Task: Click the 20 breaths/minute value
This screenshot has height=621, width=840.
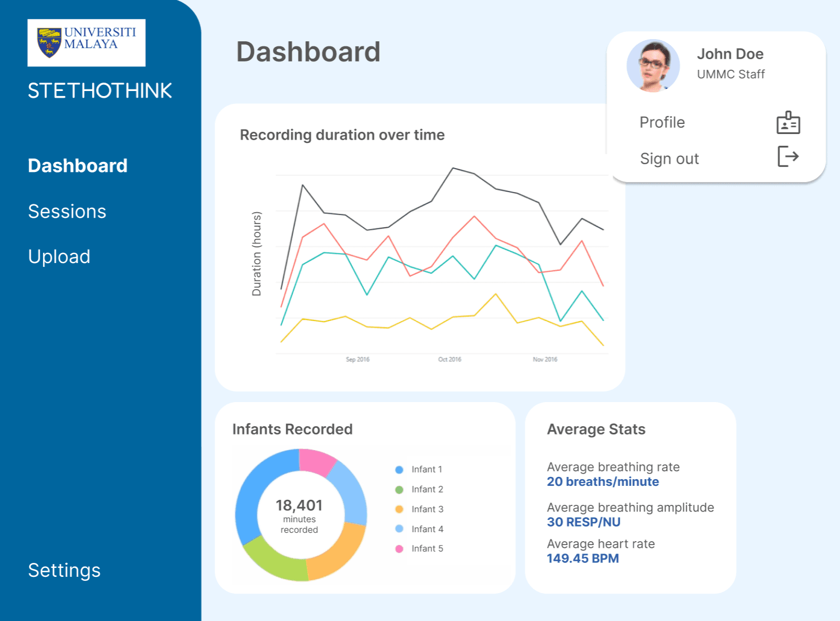Action: (x=602, y=482)
